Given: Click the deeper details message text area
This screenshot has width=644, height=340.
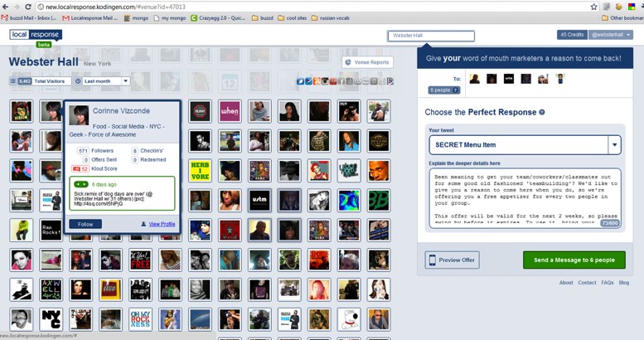Looking at the screenshot, I should coord(525,198).
